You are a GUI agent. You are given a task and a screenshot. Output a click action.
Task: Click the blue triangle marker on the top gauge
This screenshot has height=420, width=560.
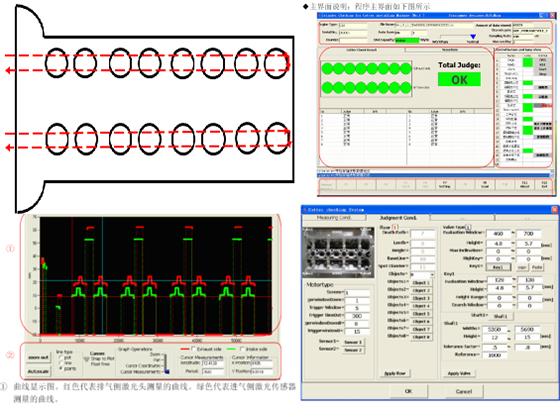pyautogui.click(x=473, y=37)
